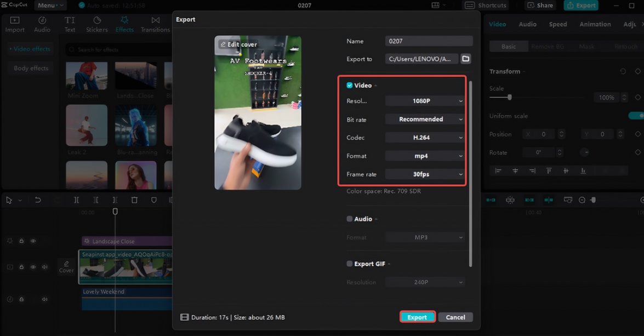The width and height of the screenshot is (644, 336).
Task: Edit the export Name field
Action: coord(429,41)
